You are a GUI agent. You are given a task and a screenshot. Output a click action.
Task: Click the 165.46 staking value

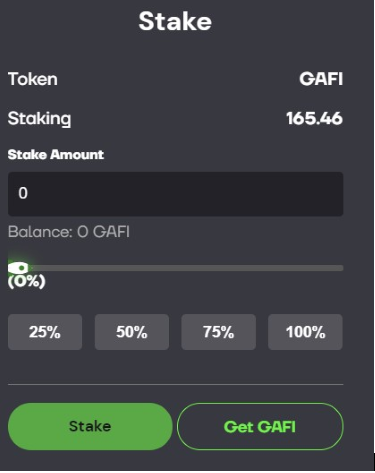(314, 118)
